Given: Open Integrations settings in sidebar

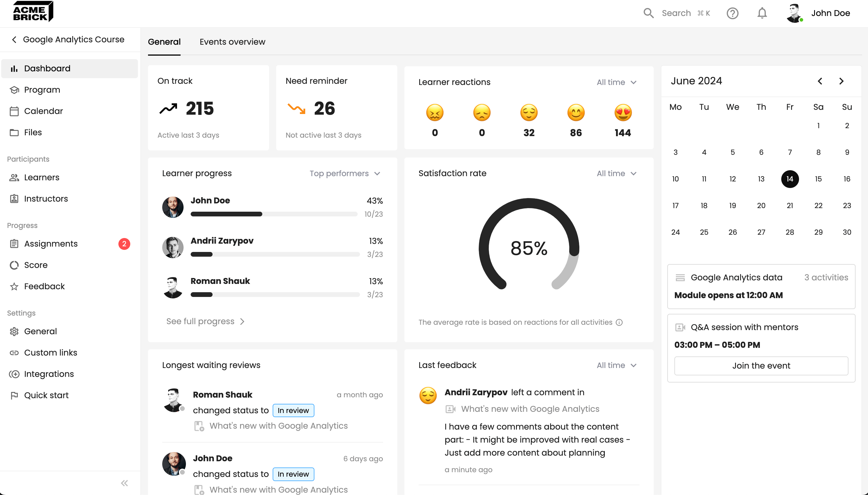Looking at the screenshot, I should [49, 374].
